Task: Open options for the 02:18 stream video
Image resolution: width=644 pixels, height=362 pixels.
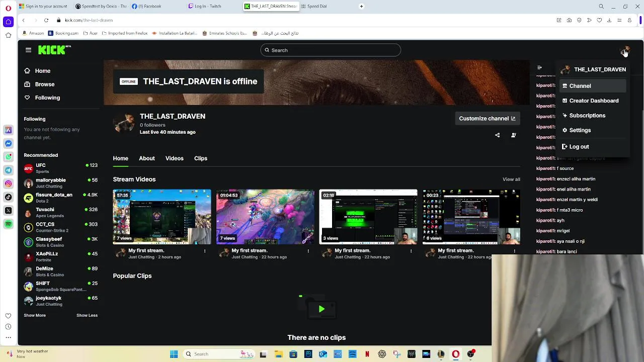Action: pos(411,251)
